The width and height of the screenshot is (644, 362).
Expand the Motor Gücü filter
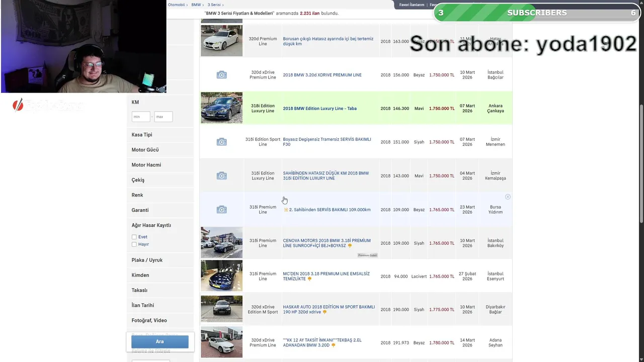[x=160, y=150]
